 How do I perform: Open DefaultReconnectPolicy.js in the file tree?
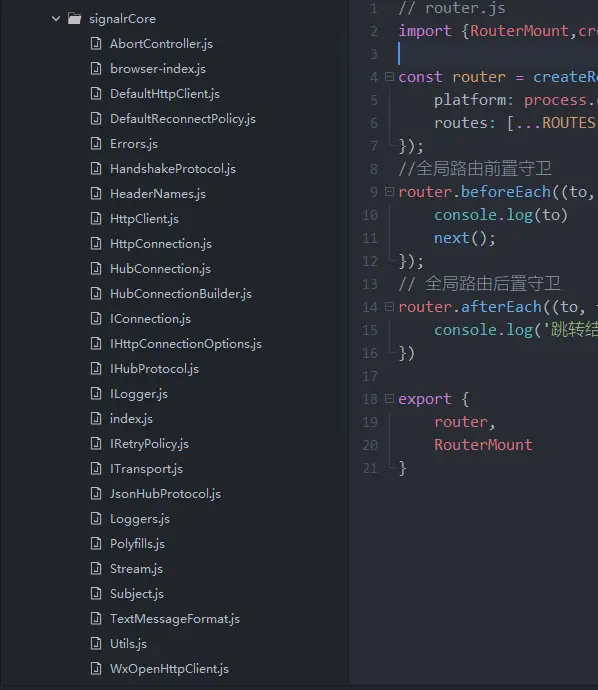(x=183, y=119)
